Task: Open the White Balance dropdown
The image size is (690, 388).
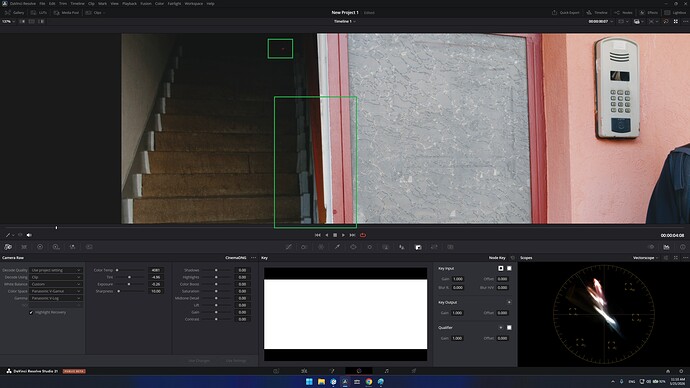Action: click(56, 284)
